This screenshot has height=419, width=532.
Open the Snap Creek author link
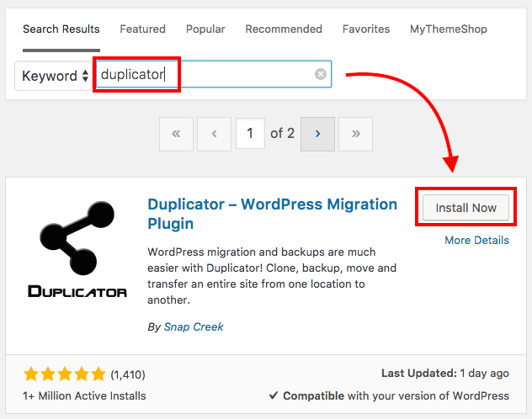(x=194, y=326)
